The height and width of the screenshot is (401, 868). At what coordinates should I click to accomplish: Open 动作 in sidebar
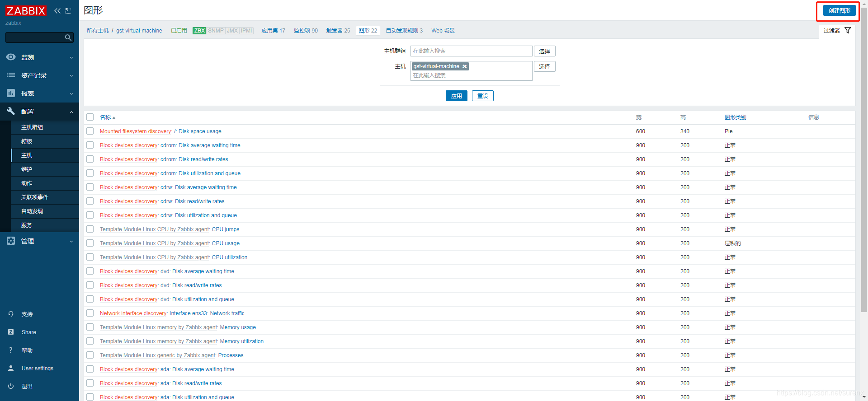click(27, 183)
